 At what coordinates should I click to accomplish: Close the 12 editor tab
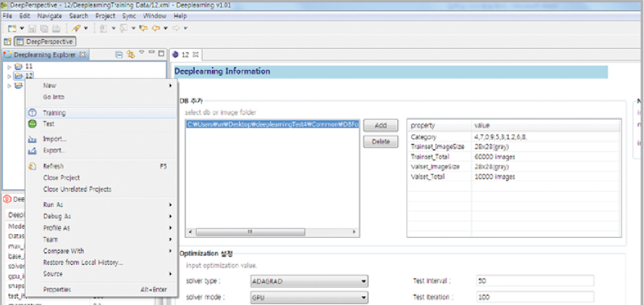tap(196, 54)
